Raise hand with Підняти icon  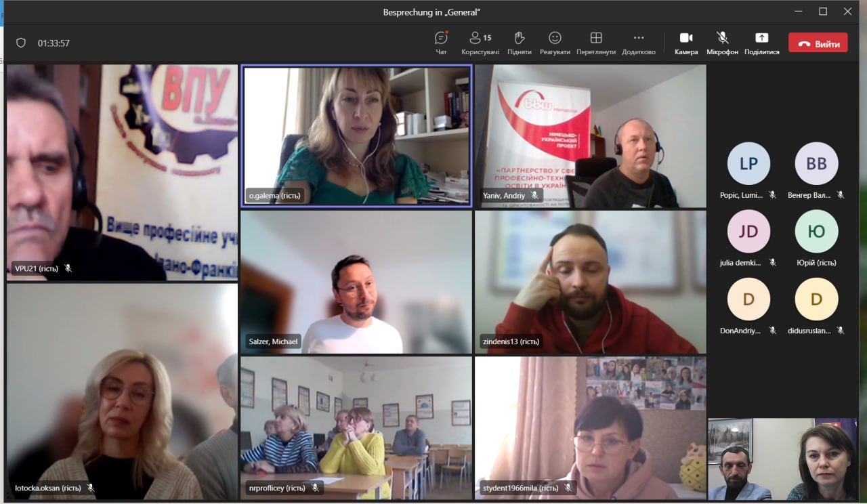click(519, 42)
